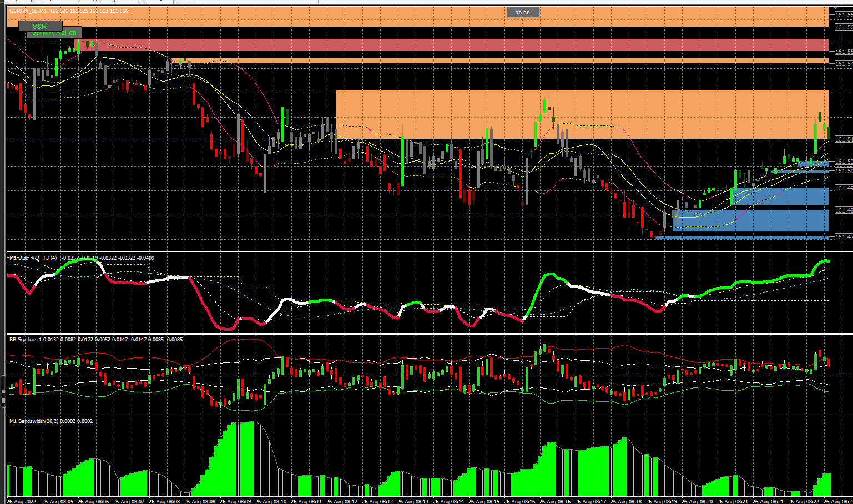Select the thin orange zone near 161.54

tap(499, 61)
